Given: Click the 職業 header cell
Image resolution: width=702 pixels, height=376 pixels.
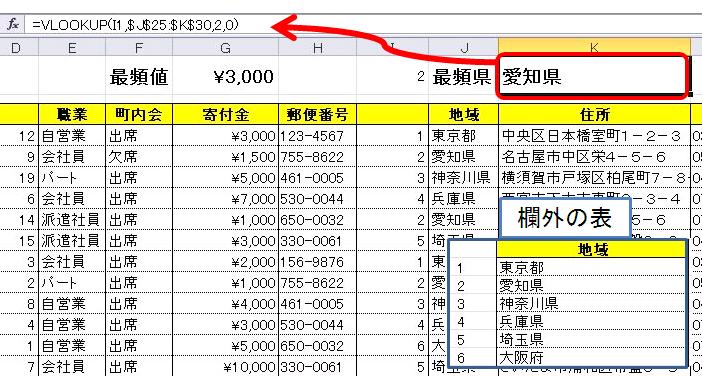Looking at the screenshot, I should pos(72,115).
